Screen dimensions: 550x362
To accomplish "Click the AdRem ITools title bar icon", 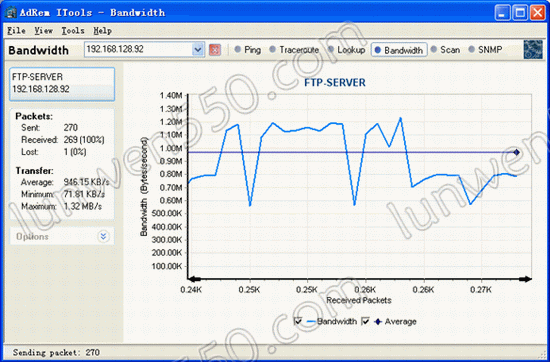I will pyautogui.click(x=11, y=13).
